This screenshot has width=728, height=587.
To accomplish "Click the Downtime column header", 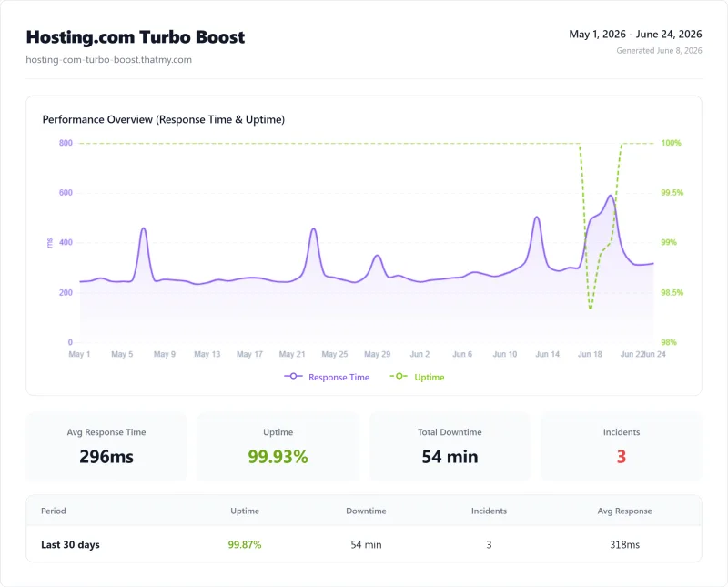I will tap(366, 511).
